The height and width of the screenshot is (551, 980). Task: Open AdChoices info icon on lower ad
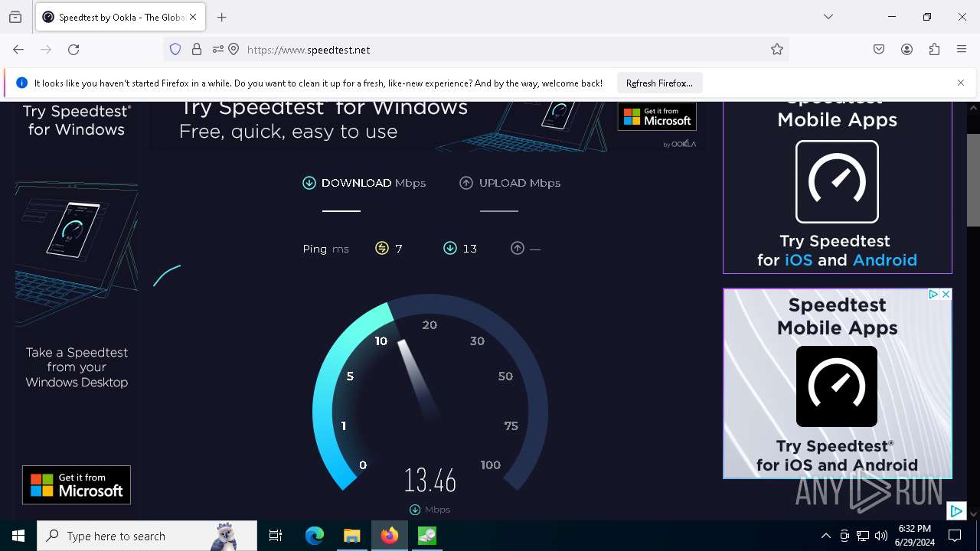934,295
